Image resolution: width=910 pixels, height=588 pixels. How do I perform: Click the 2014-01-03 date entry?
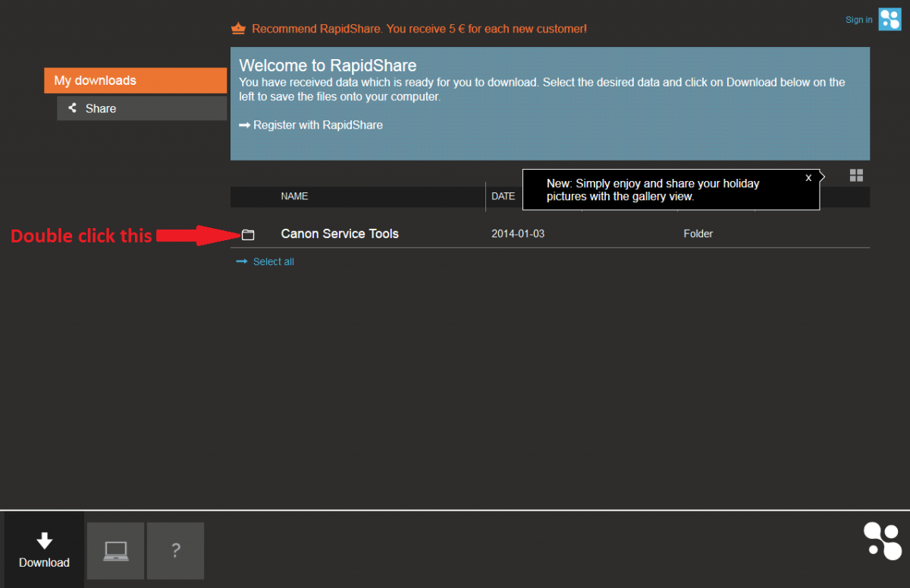point(518,234)
